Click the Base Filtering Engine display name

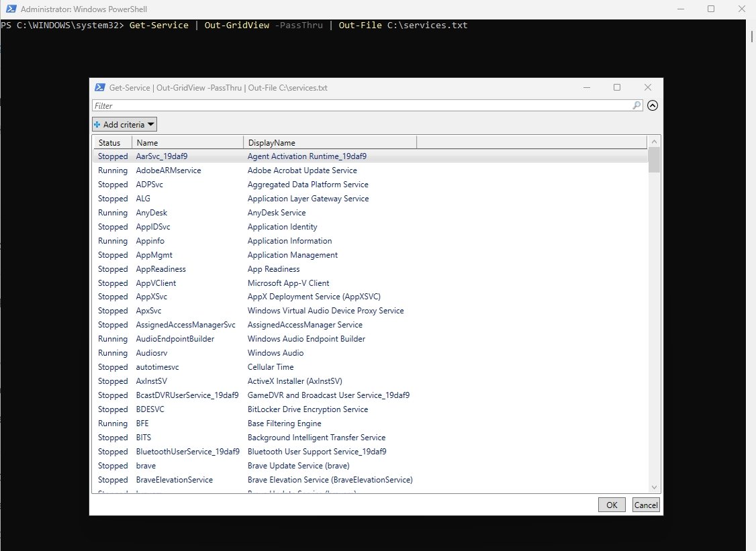click(x=284, y=423)
